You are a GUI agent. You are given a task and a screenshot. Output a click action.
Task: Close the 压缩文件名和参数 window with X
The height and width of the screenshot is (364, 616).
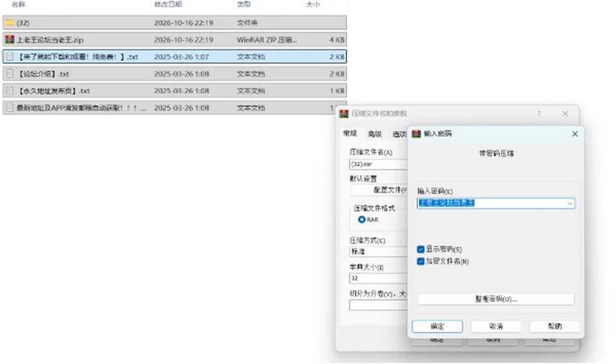point(565,113)
